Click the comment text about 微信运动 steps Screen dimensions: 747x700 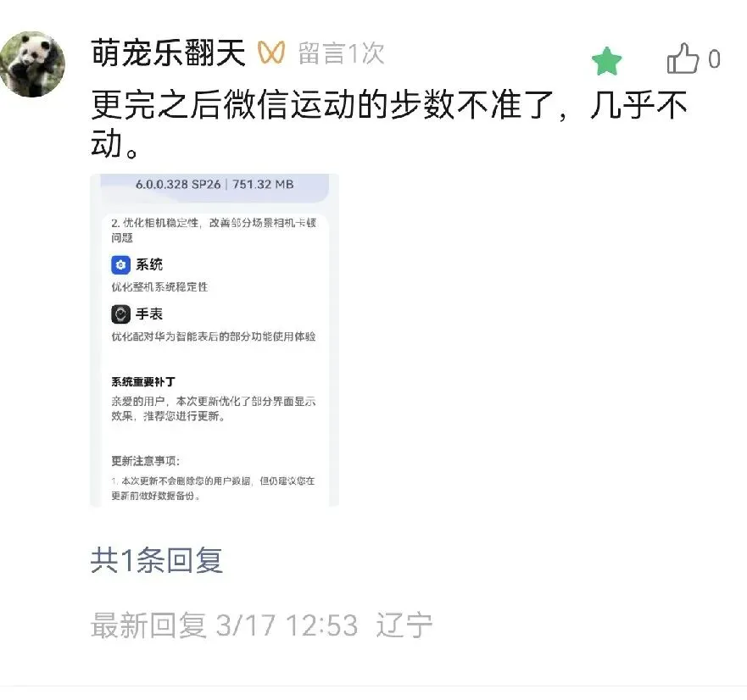pos(389,124)
